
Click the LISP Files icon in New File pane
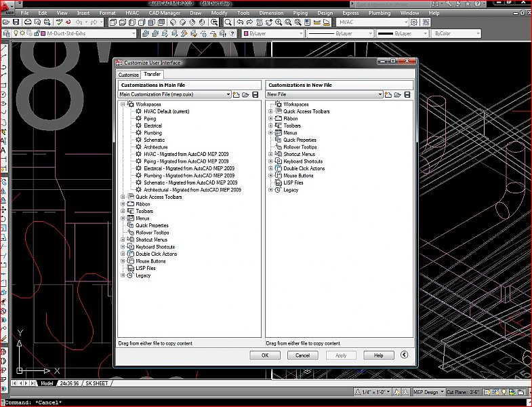click(278, 183)
